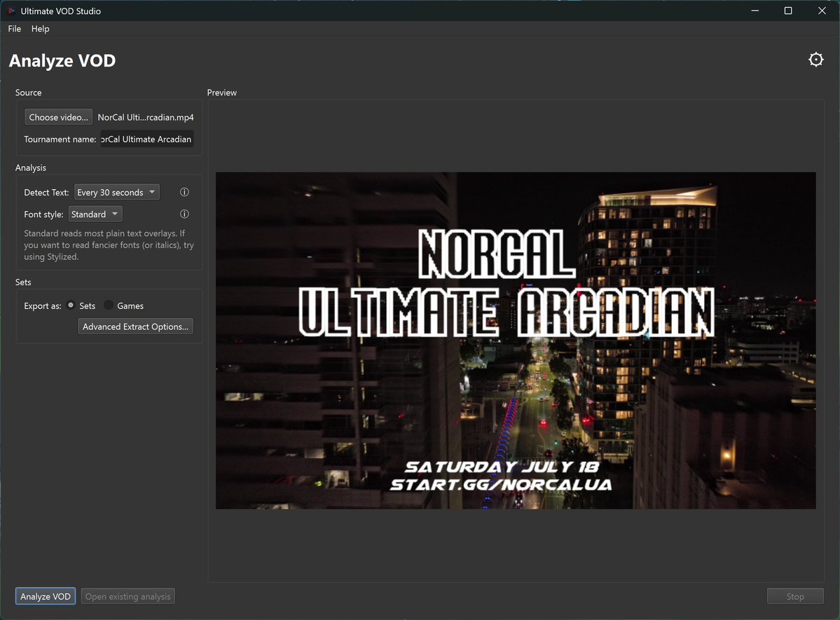Open the Help menu
840x620 pixels.
40,29
